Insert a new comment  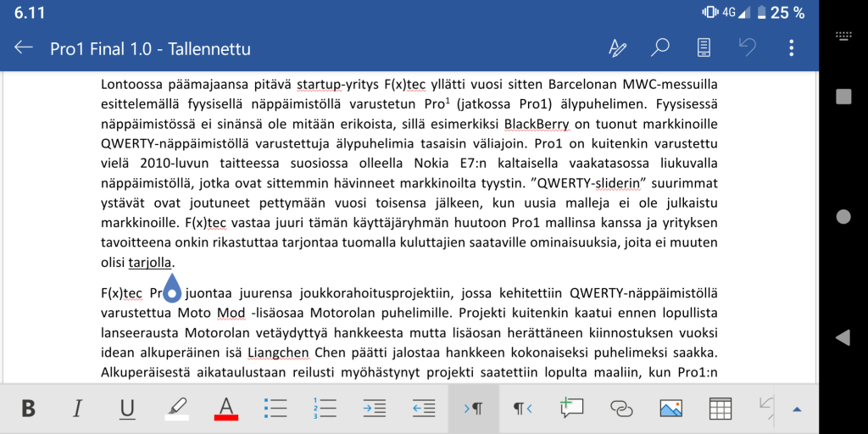(x=572, y=408)
